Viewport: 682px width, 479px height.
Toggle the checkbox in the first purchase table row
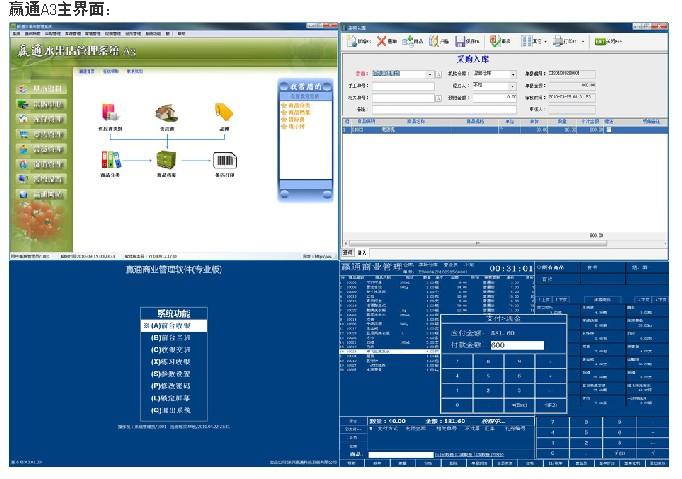click(609, 130)
